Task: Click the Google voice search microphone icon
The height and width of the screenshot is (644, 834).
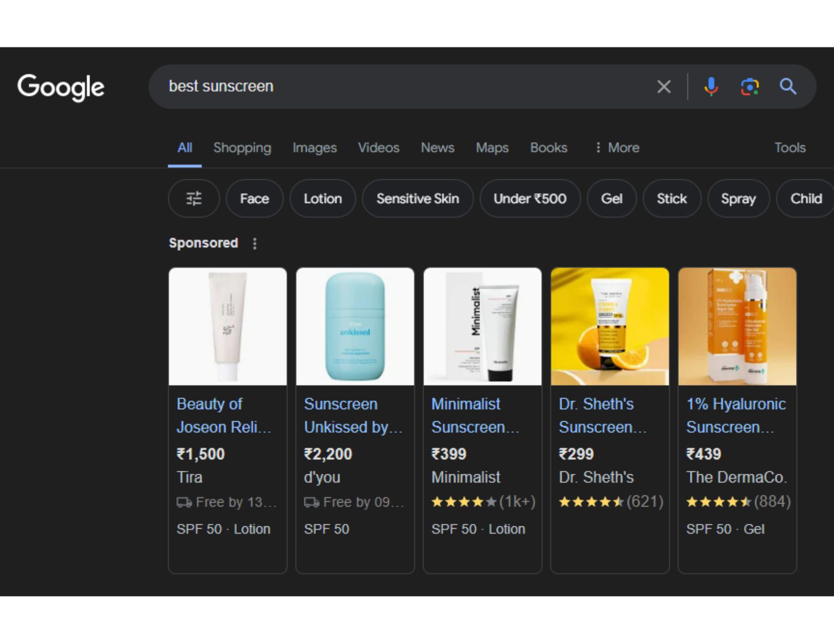Action: [x=711, y=86]
